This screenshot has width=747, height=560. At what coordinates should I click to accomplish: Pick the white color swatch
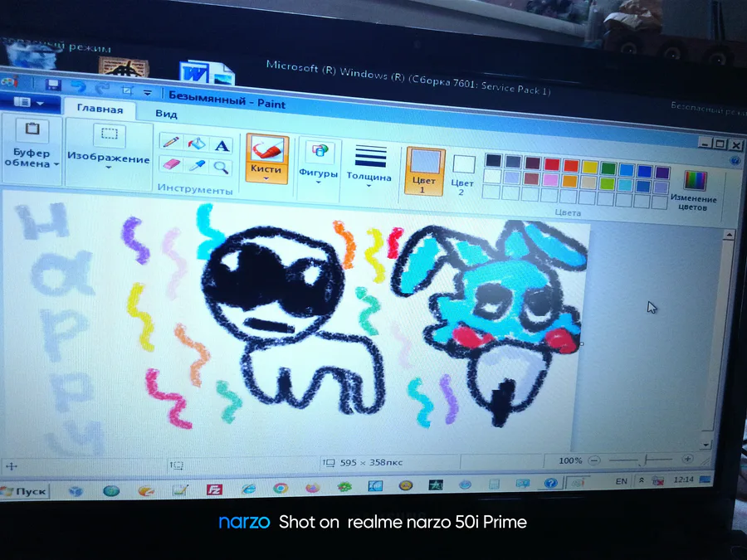click(492, 176)
